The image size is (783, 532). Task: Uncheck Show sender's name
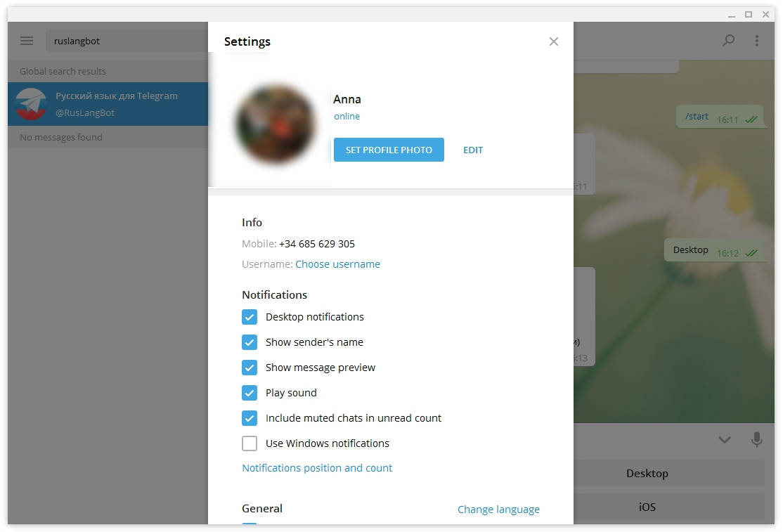click(x=250, y=342)
